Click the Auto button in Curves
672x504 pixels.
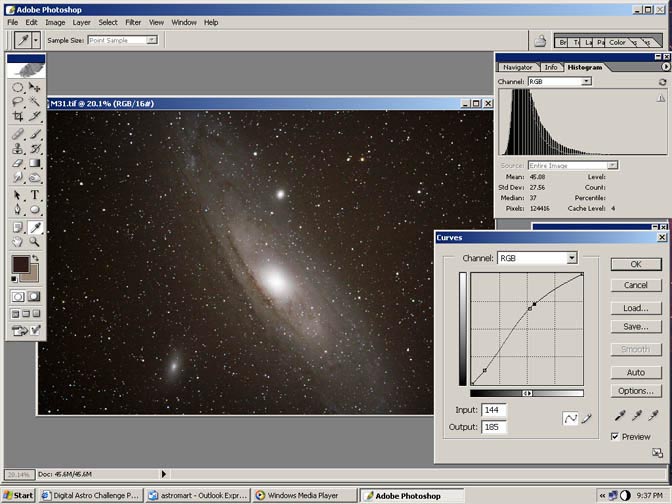tap(635, 372)
